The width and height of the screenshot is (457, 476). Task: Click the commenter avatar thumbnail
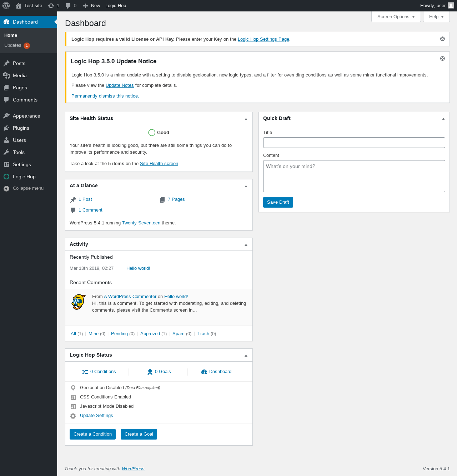coord(79,302)
